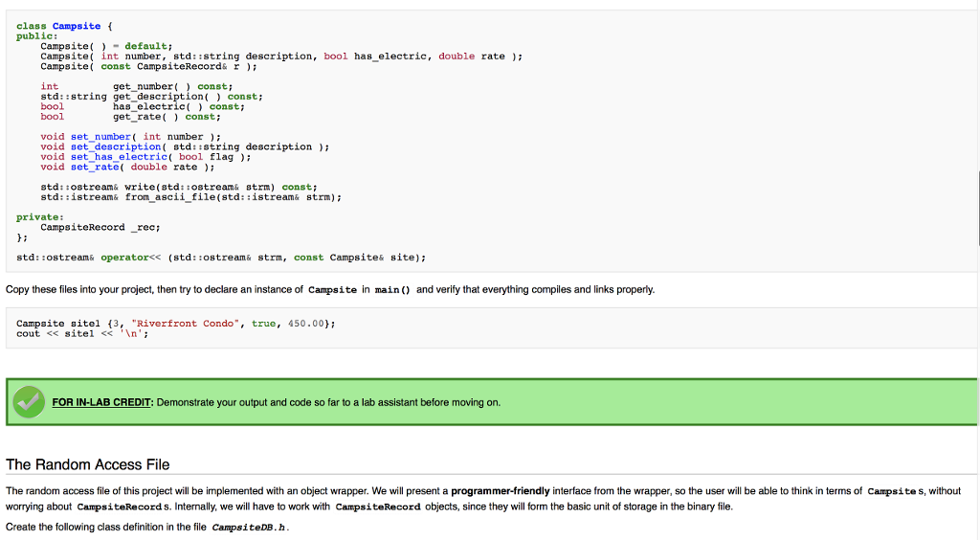The width and height of the screenshot is (980, 540).
Task: Click the from_ascii_file method declaration
Action: 191,197
